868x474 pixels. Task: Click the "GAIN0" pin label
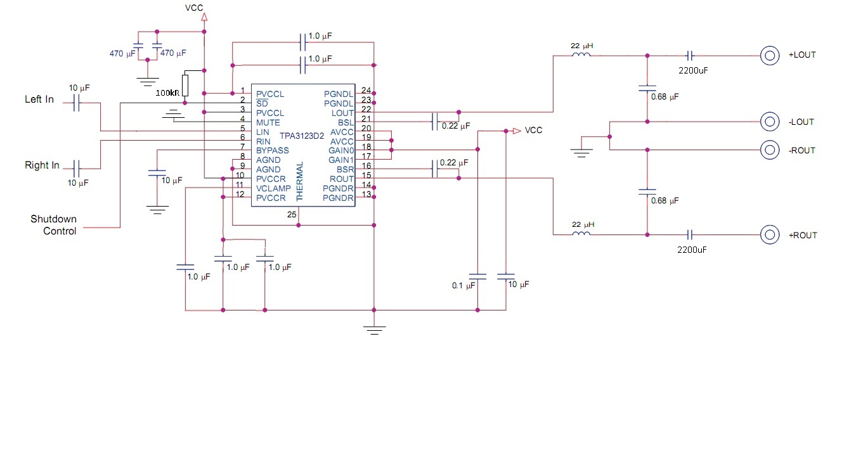[x=341, y=151]
